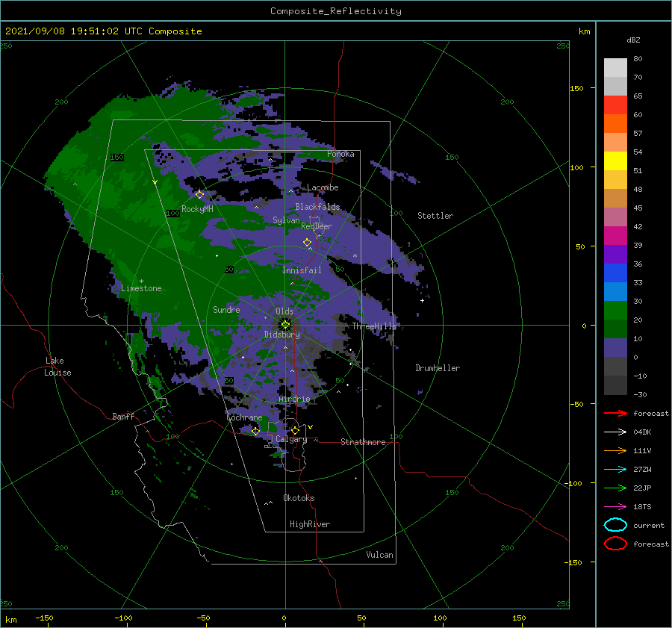Click the orange 111V arrow icon
Image resolution: width=672 pixels, height=628 pixels.
tap(615, 450)
